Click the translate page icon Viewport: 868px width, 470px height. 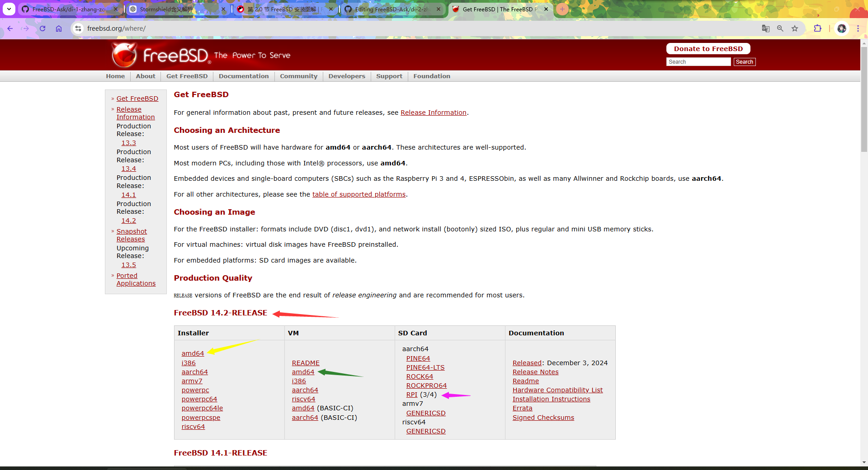pos(765,28)
